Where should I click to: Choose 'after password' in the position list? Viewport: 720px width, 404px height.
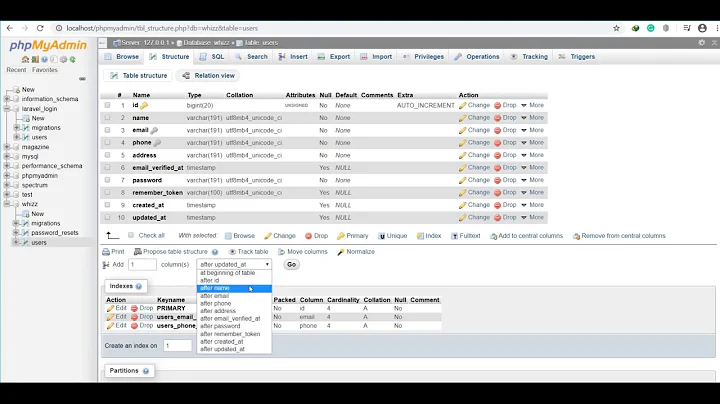point(234,326)
